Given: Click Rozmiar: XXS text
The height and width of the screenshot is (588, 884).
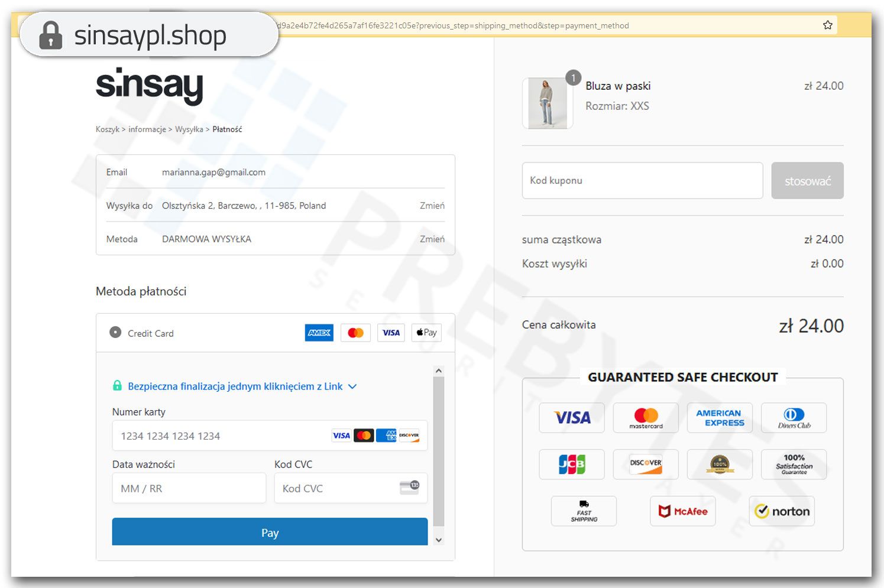Looking at the screenshot, I should point(617,106).
